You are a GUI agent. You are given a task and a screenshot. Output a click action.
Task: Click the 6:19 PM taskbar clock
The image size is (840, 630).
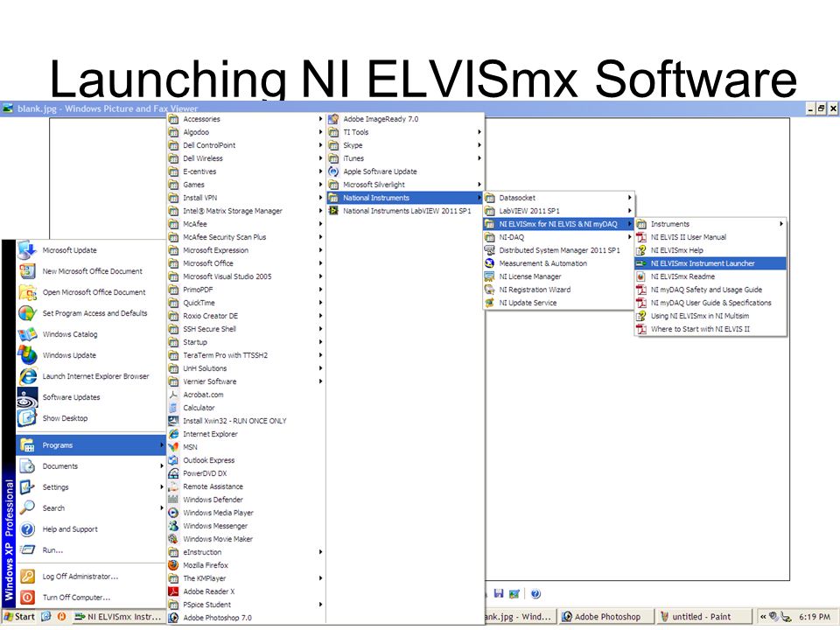(815, 617)
